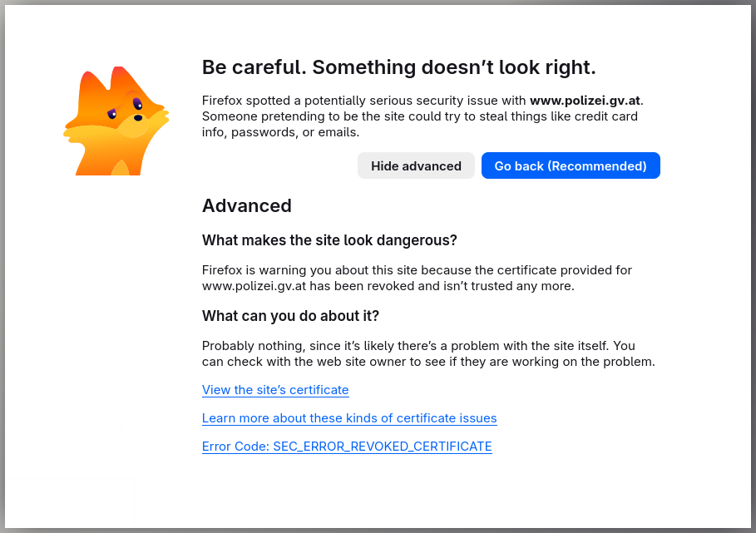Click the Advanced section heading
The width and height of the screenshot is (756, 533).
(246, 205)
